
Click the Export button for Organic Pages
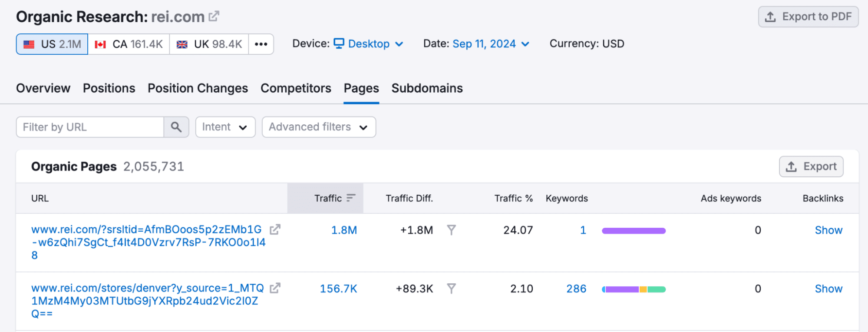point(811,166)
